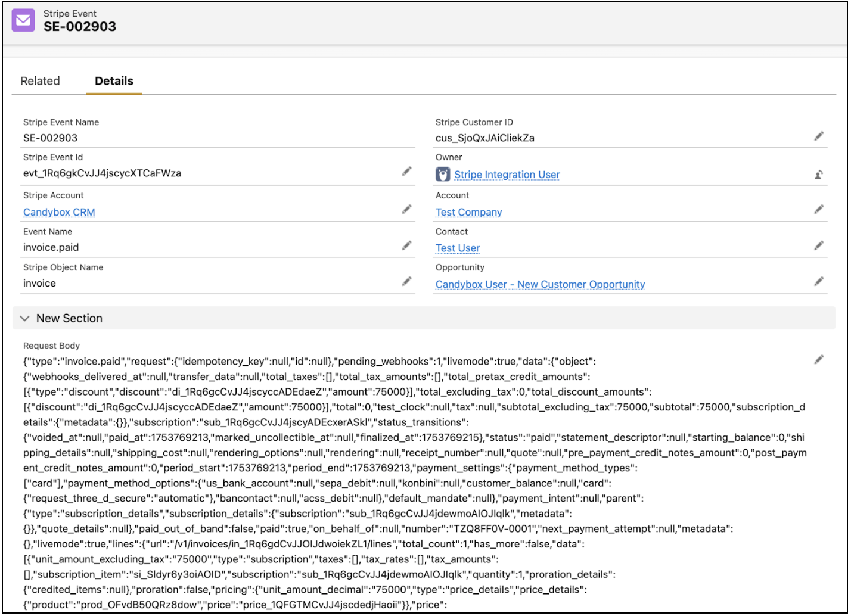Edit the Stripe Account field pencil

(x=406, y=209)
